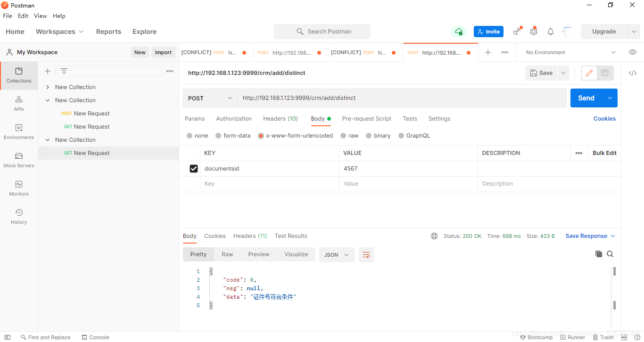Open the Cookies link

[604, 119]
